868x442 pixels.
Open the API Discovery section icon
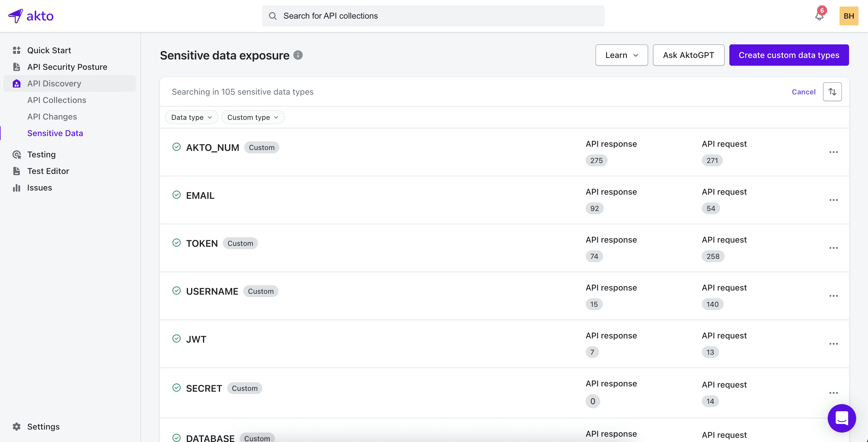[17, 83]
